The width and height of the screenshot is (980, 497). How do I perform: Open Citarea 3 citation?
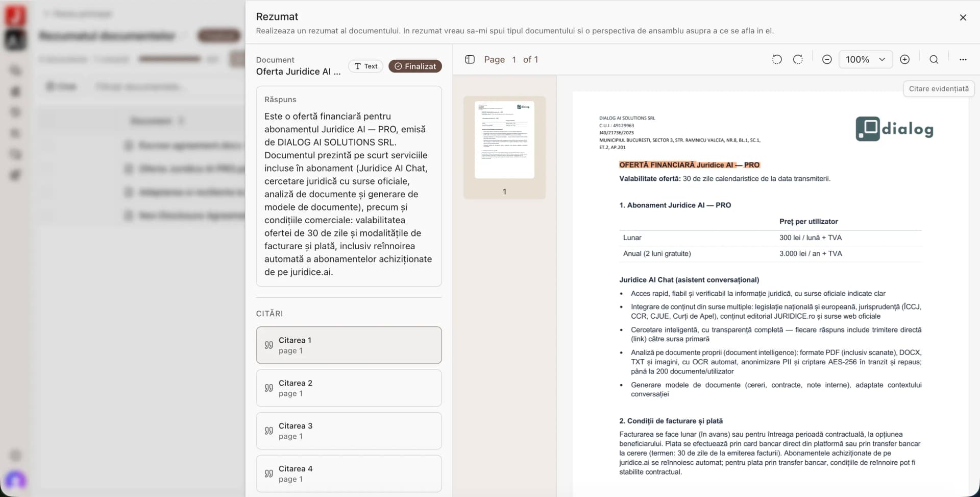[x=349, y=431]
